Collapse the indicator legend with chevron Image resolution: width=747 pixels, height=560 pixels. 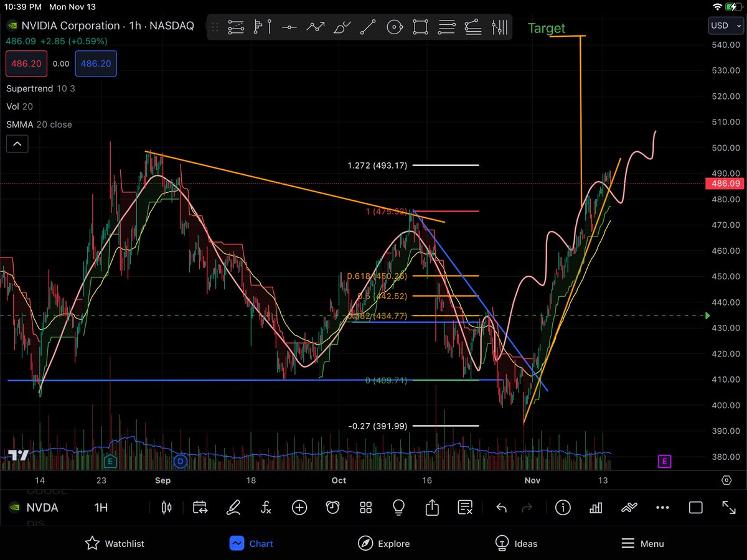tap(17, 144)
